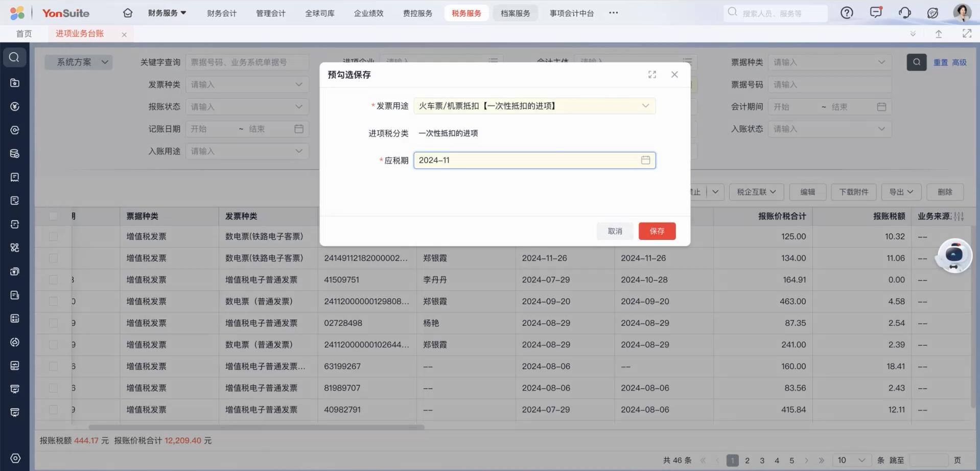Click the upload icon near top right
This screenshot has height=471, width=980.
pyautogui.click(x=939, y=33)
